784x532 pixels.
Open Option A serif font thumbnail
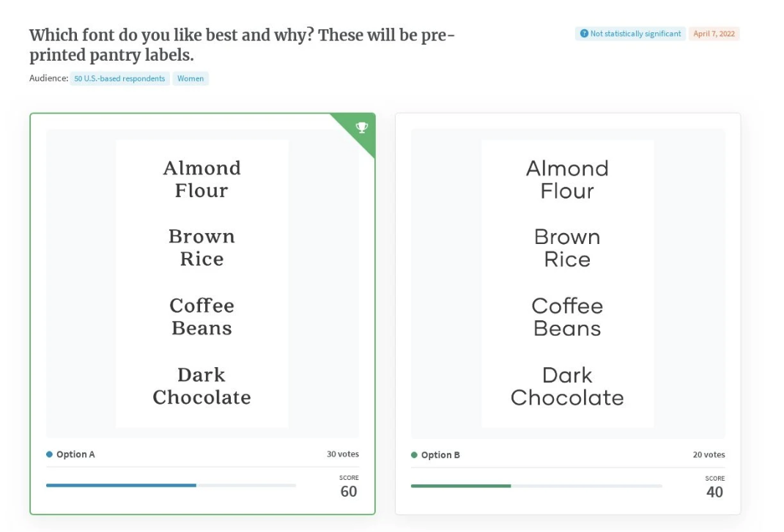point(202,283)
